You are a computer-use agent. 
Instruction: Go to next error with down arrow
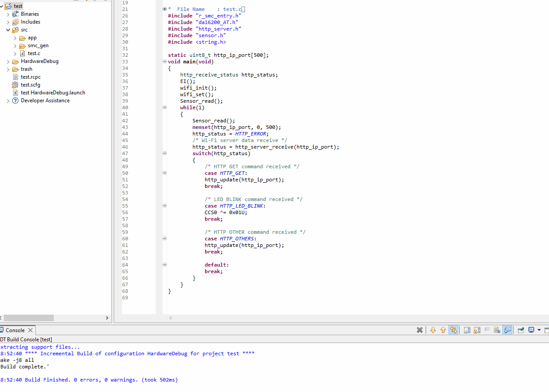click(x=433, y=330)
